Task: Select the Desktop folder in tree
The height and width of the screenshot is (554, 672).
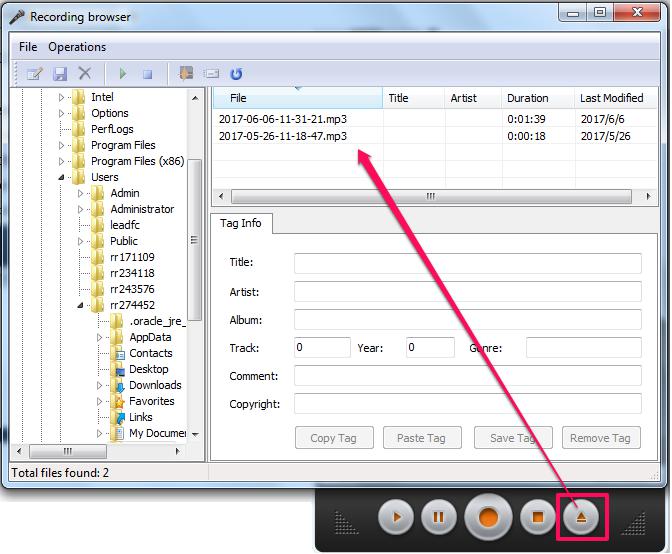Action: coord(148,369)
